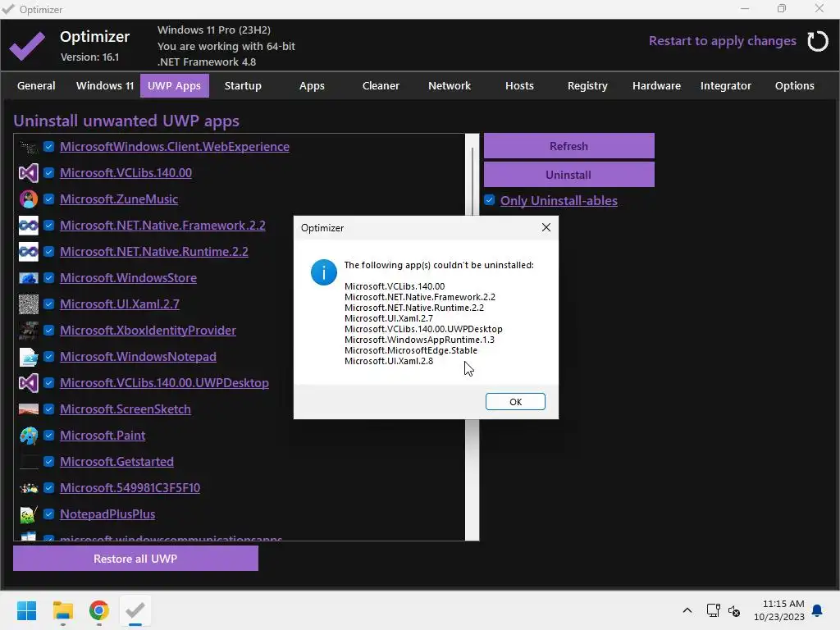840x630 pixels.
Task: Open the Integrator tab
Action: [726, 85]
